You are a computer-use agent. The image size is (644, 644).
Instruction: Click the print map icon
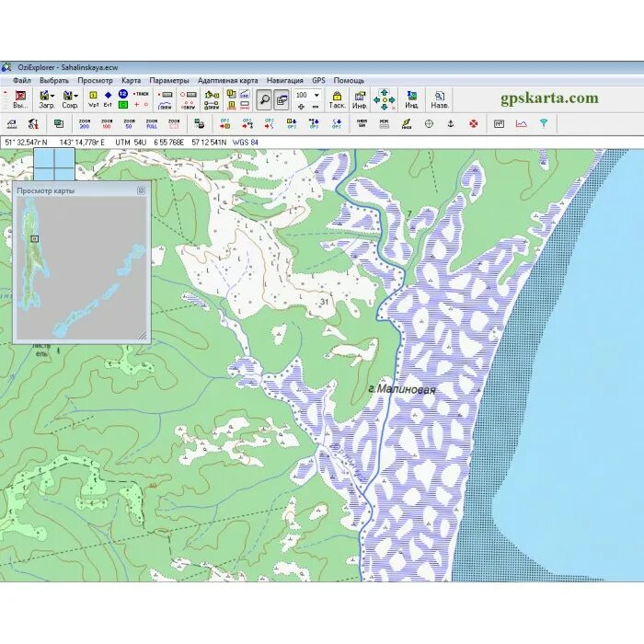pos(200,123)
